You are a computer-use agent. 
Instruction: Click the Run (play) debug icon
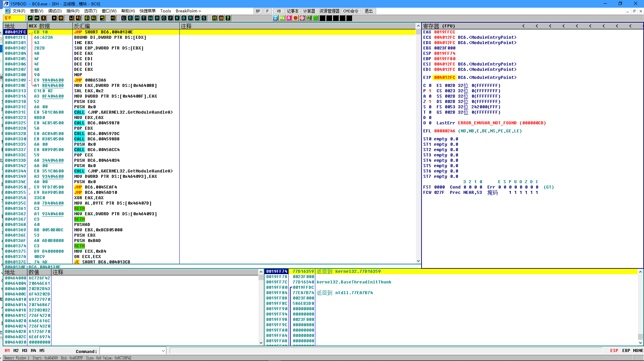coord(54,18)
